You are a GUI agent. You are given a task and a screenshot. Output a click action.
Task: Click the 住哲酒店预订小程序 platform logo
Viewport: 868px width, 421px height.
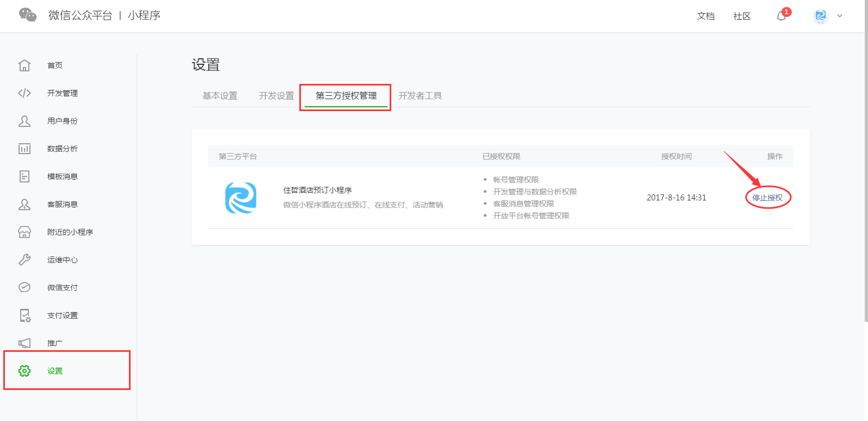(241, 198)
